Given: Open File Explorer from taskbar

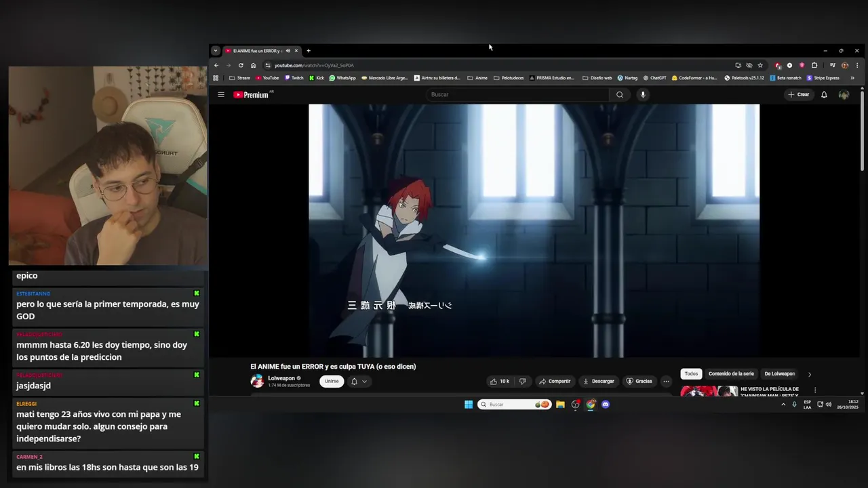Looking at the screenshot, I should (x=560, y=405).
